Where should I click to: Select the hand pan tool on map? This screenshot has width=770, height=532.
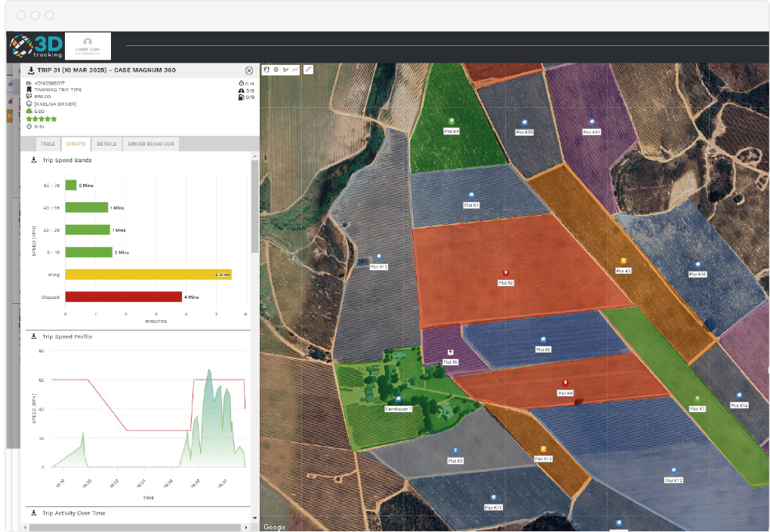(x=266, y=69)
